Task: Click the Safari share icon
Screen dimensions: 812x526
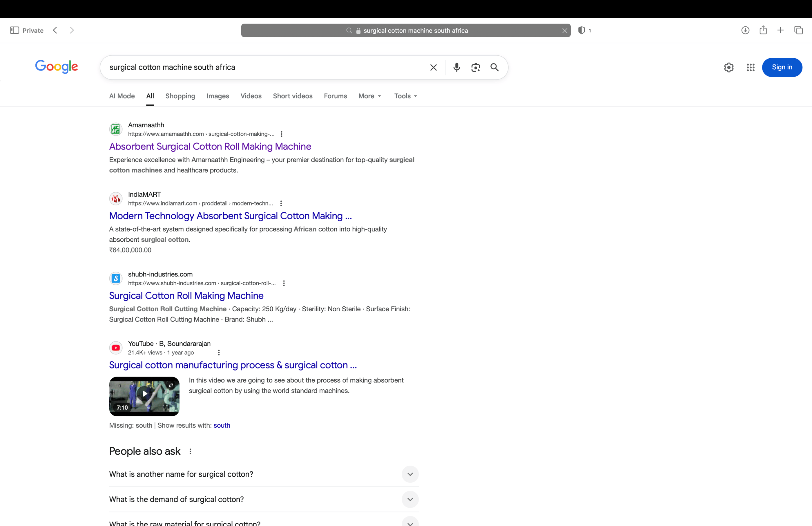Action: pos(763,30)
